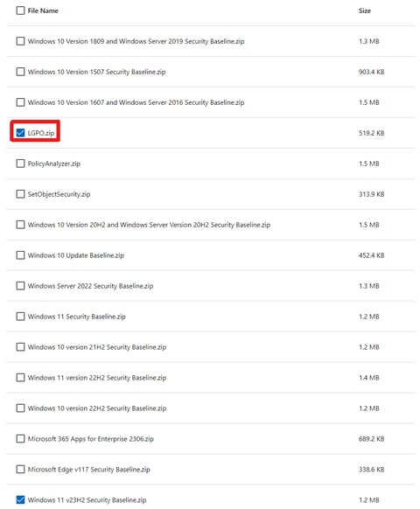Select Windows 11 Security Baseline.zip checkbox

pos(20,317)
